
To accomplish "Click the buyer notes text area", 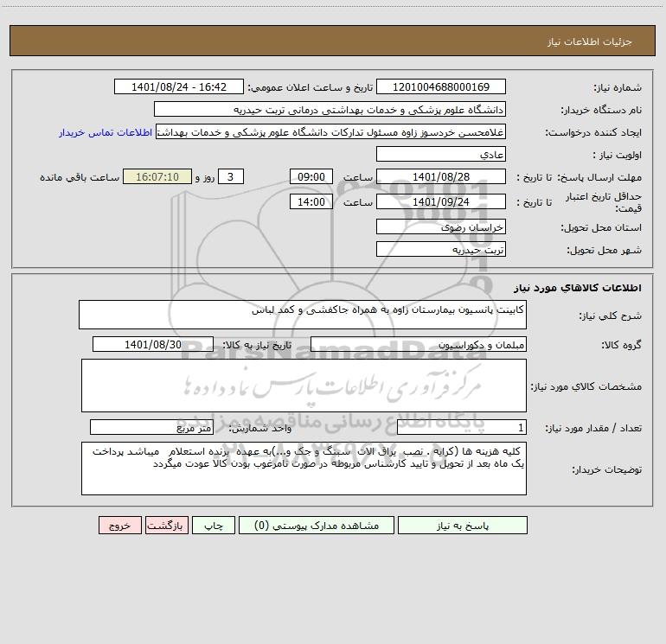I will (304, 469).
